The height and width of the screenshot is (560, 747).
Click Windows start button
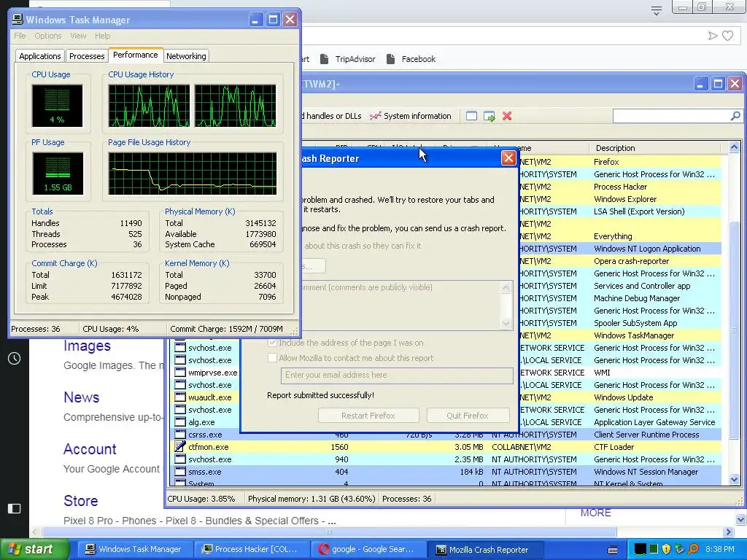point(35,549)
